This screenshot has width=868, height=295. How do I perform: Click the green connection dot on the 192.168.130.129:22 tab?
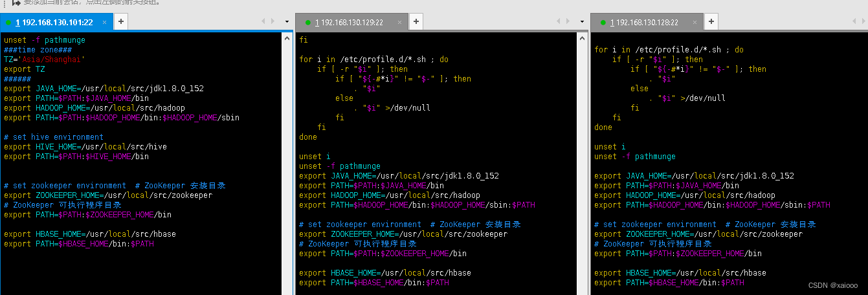pos(308,23)
